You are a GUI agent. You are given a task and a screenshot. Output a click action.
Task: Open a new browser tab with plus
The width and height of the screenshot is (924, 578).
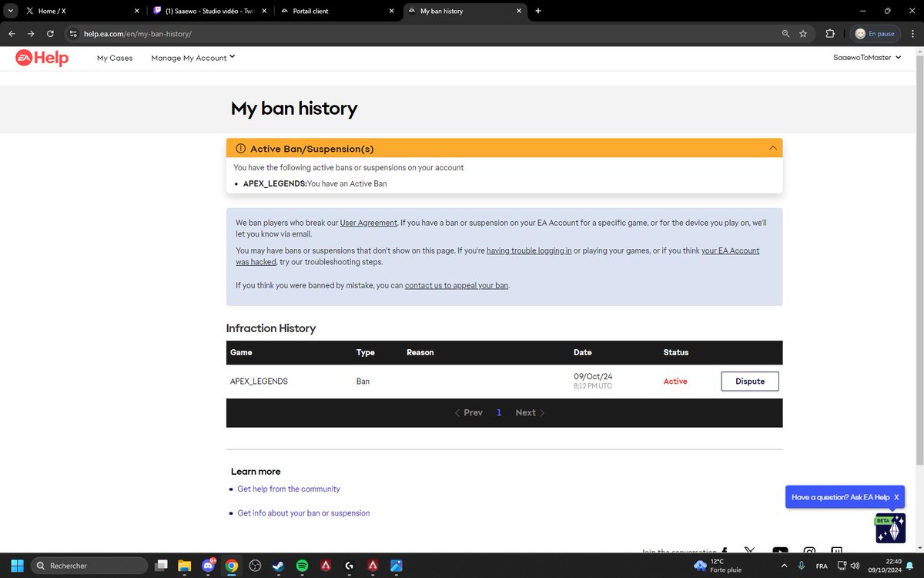[538, 11]
